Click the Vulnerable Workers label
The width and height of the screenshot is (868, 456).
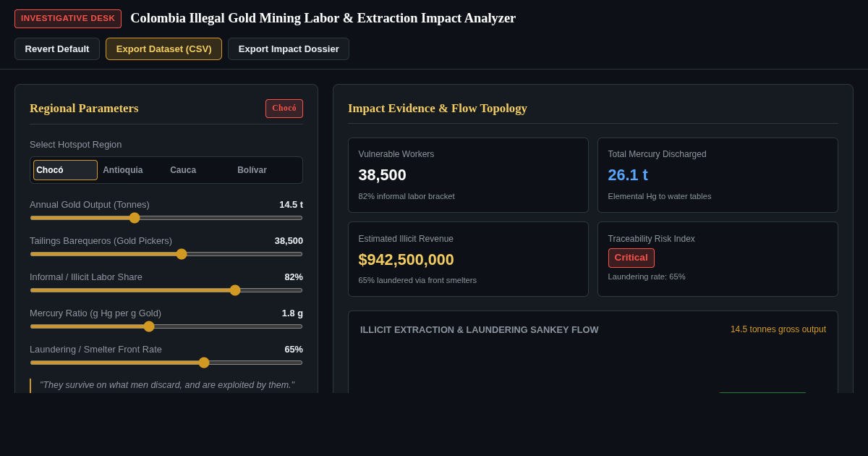[x=396, y=154]
